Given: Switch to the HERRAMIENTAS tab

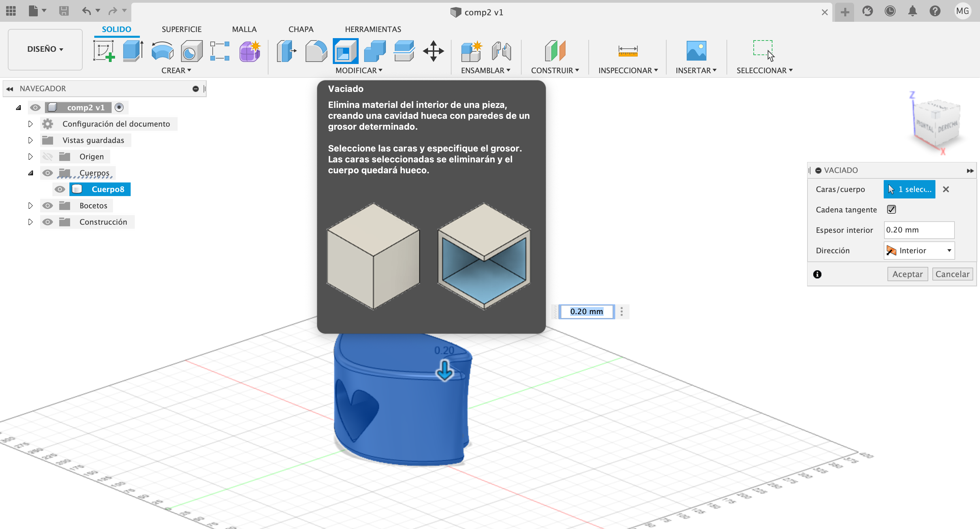Looking at the screenshot, I should (x=373, y=29).
